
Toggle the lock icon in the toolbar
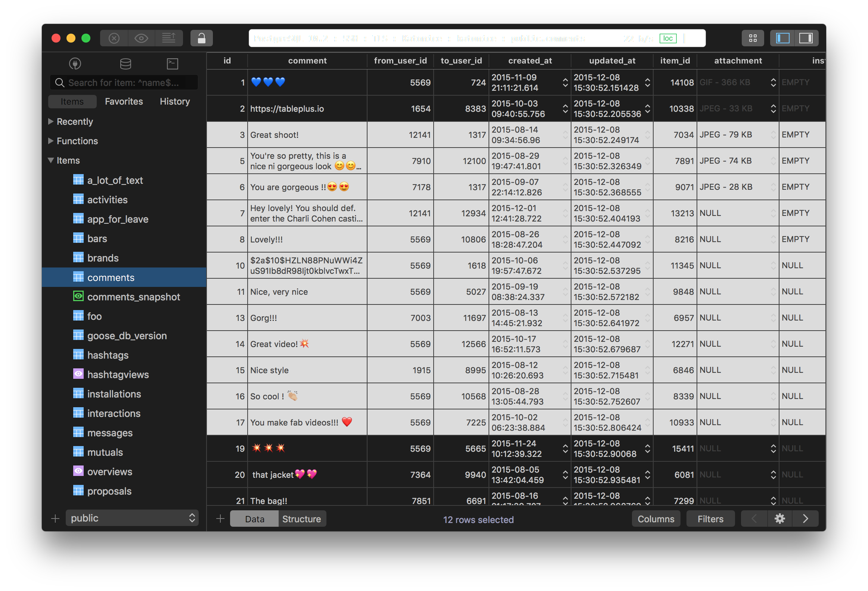click(202, 38)
